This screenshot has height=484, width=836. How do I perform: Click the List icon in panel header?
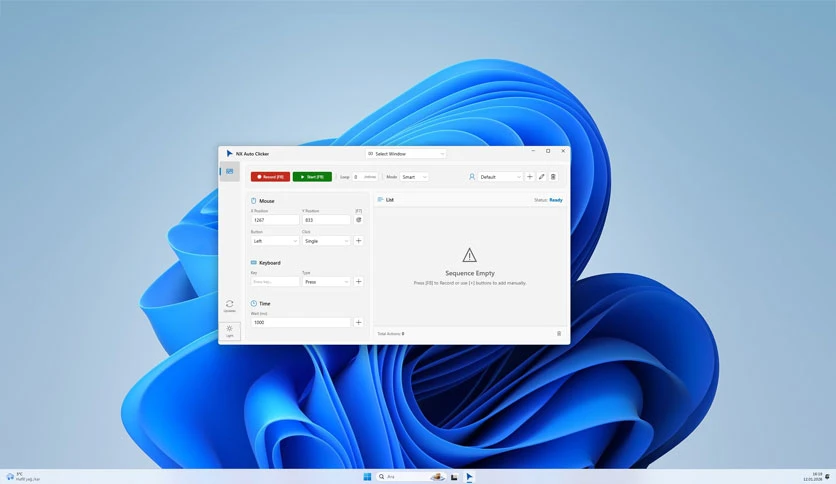click(x=381, y=200)
